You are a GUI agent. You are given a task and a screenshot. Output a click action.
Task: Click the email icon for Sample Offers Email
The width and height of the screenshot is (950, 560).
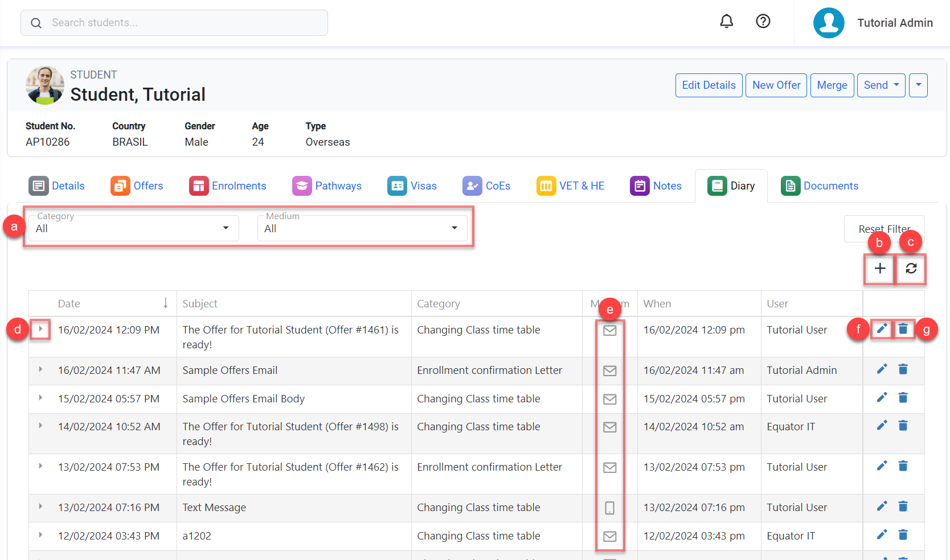[x=609, y=371]
